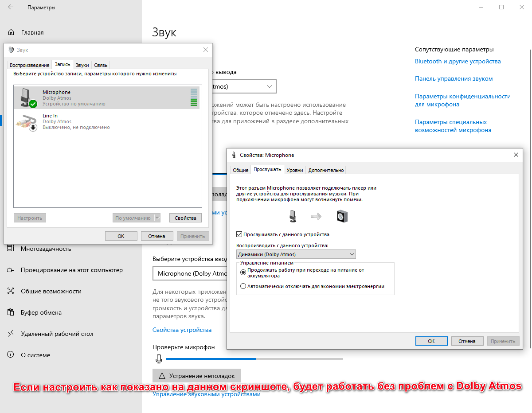The image size is (532, 413).
Task: Switch to Воспроизведение tab in Звук dialog
Action: pyautogui.click(x=29, y=65)
